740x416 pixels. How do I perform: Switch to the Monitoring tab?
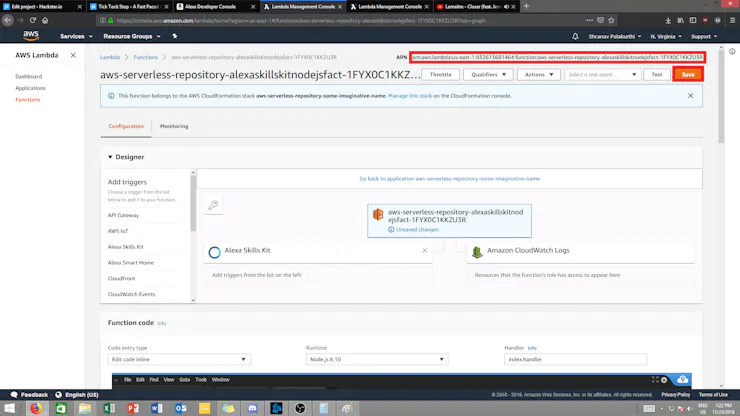click(x=174, y=126)
